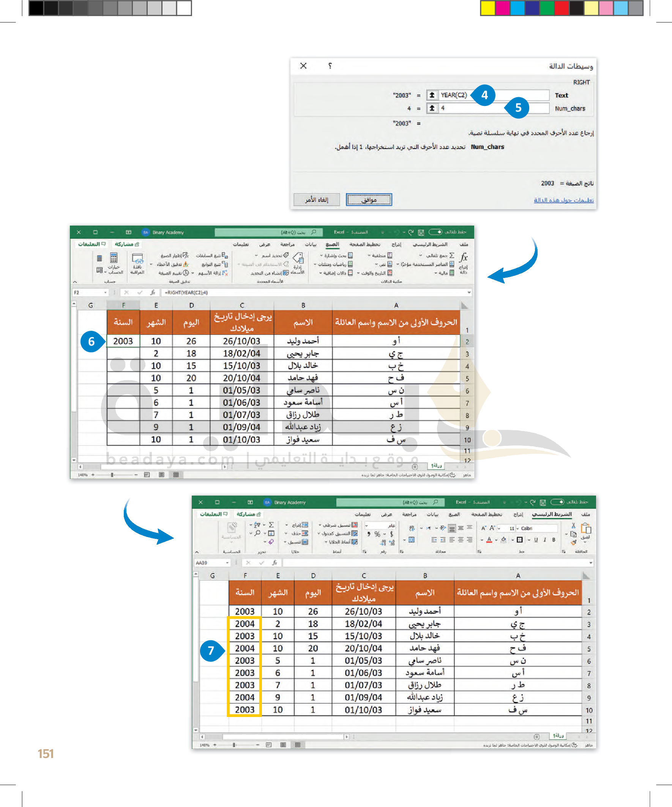The height and width of the screenshot is (807, 672).
Task: Click the Error Checking icon (تدقيق الأخطاء)
Action: point(186,264)
